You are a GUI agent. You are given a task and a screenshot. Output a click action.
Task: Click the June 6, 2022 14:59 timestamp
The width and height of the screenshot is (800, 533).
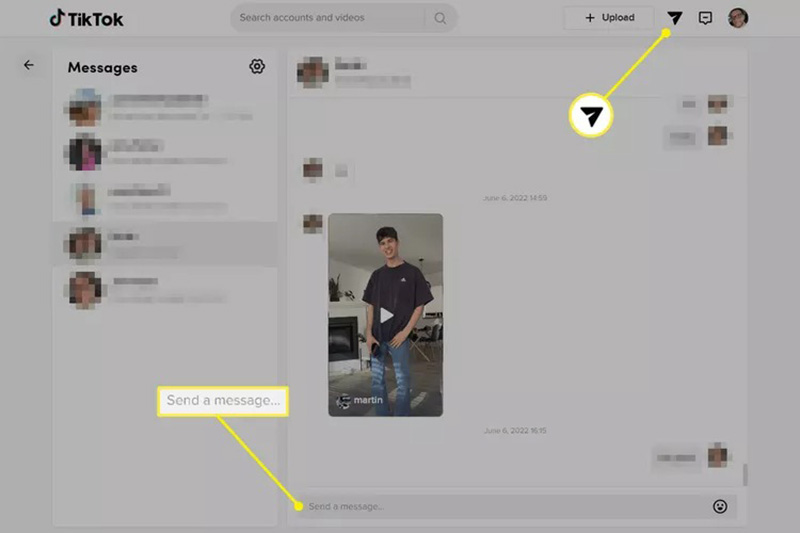pos(515,198)
